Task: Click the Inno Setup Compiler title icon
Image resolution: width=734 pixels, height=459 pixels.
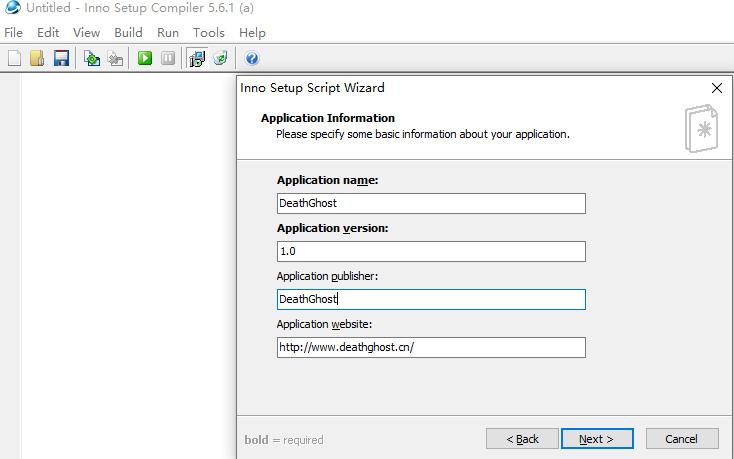Action: click(x=13, y=7)
